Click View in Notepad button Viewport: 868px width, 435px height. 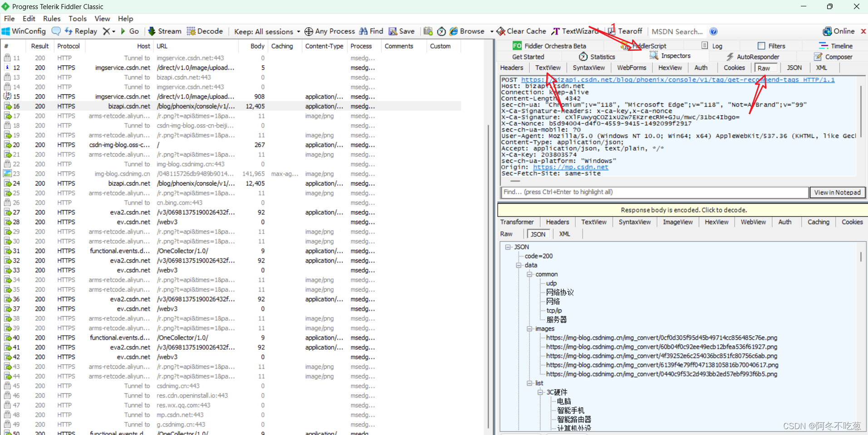tap(837, 192)
